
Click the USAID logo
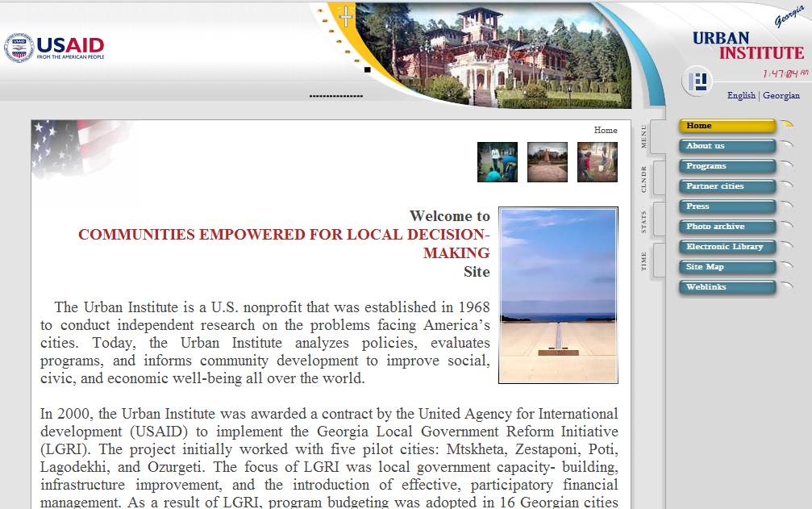(x=54, y=48)
